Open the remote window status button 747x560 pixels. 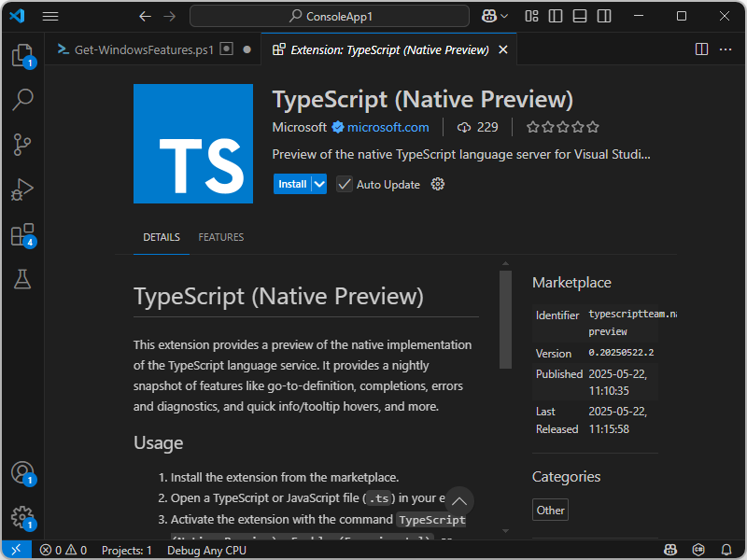point(16,550)
